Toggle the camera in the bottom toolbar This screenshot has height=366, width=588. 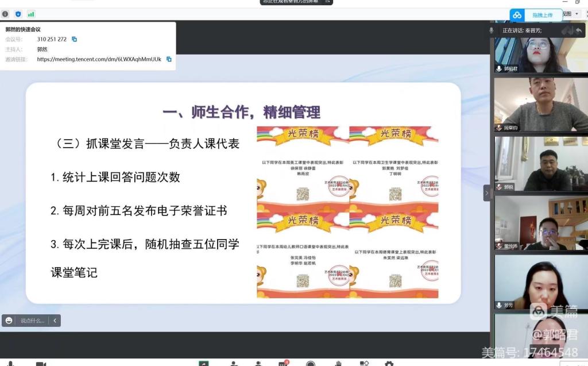(41, 363)
